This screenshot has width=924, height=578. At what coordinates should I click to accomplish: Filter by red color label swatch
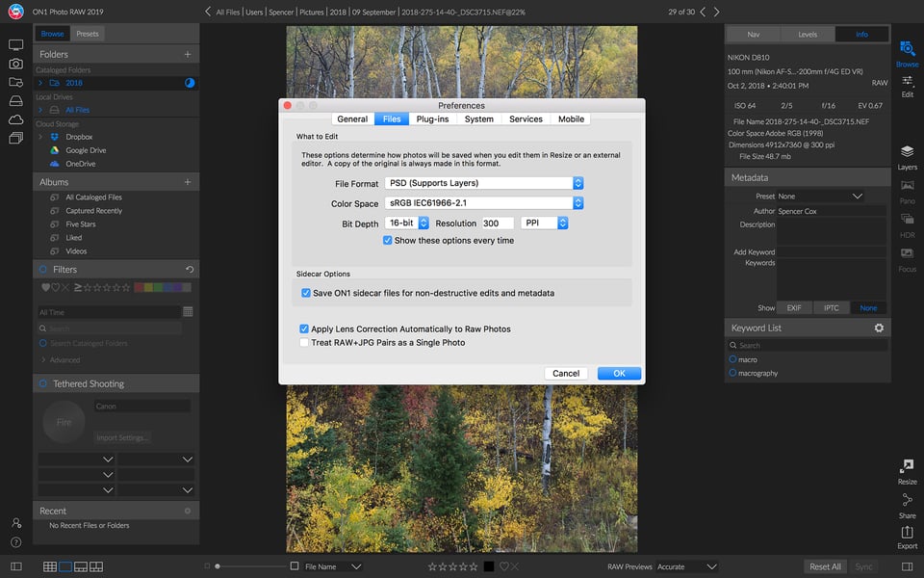139,288
